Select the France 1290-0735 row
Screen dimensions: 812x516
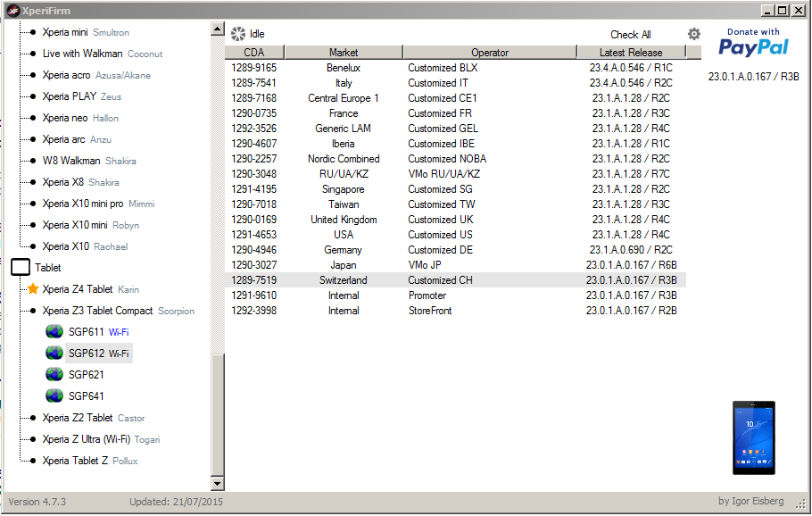pyautogui.click(x=456, y=113)
